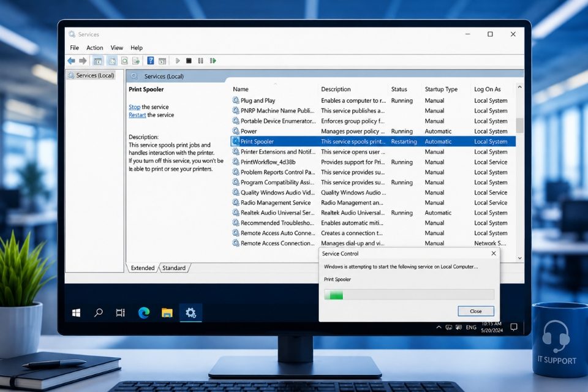This screenshot has height=392, width=588.
Task: Click the Refresh toolbar icon
Action: [124, 61]
